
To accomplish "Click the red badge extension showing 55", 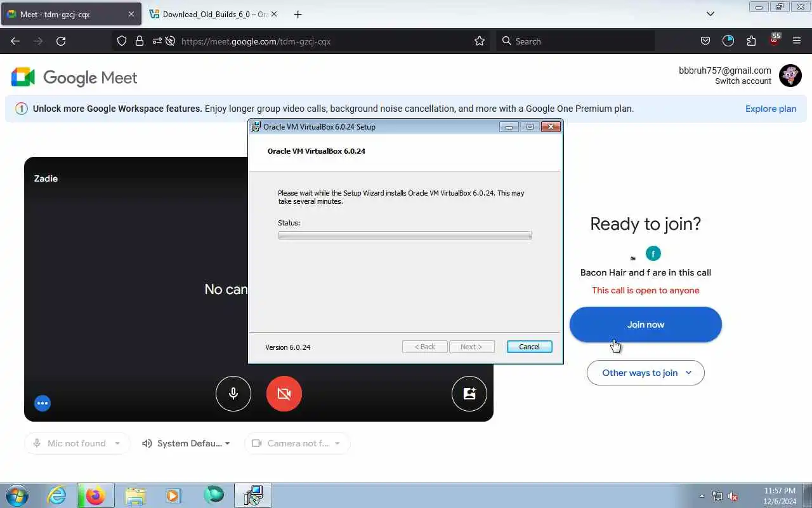I will click(775, 40).
